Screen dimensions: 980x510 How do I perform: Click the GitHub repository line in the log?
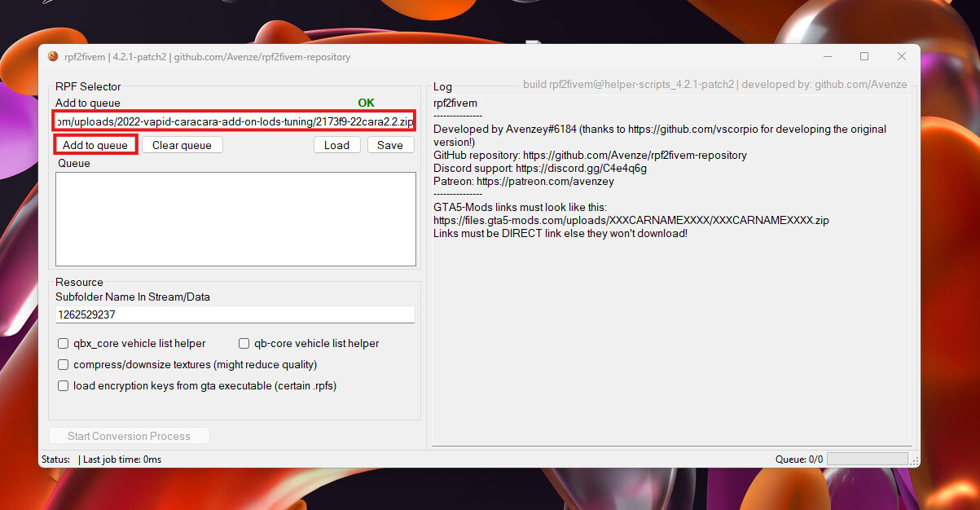(x=590, y=155)
